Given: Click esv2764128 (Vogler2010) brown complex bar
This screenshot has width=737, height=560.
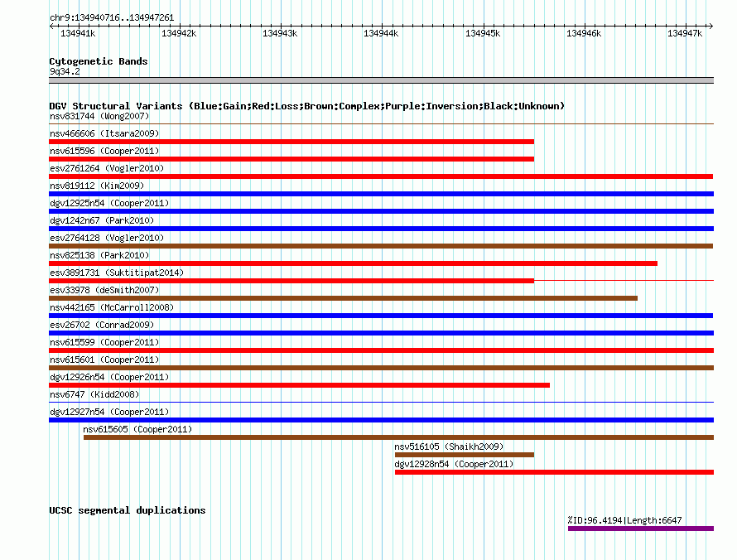Looking at the screenshot, I should [381, 246].
